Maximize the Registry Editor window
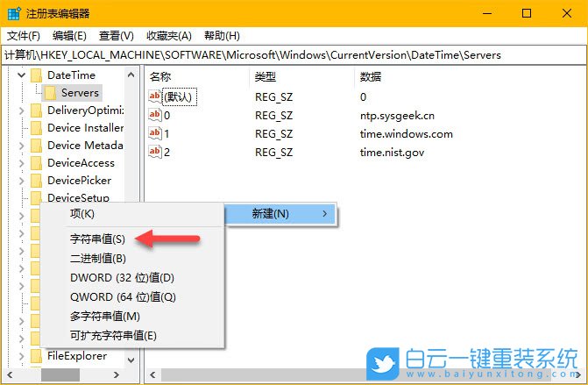This screenshot has height=385, width=588. click(x=527, y=13)
